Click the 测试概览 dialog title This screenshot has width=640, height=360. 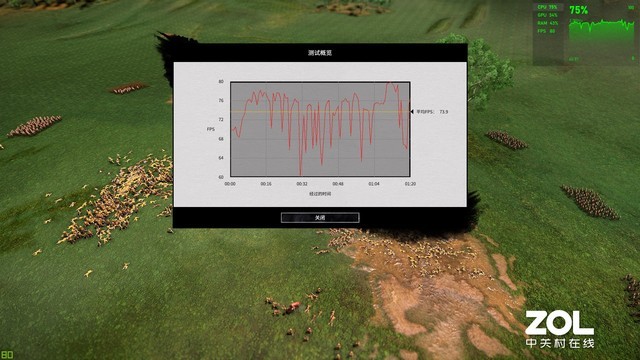tap(320, 53)
